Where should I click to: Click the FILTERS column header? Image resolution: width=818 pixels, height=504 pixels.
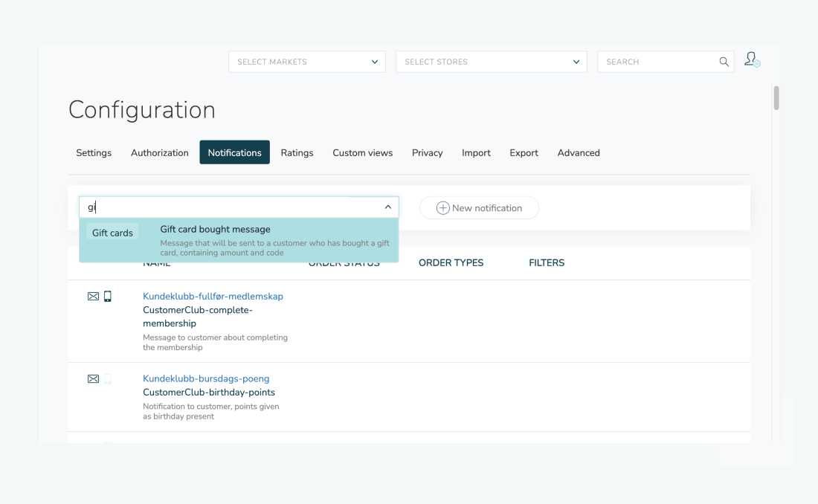(547, 263)
